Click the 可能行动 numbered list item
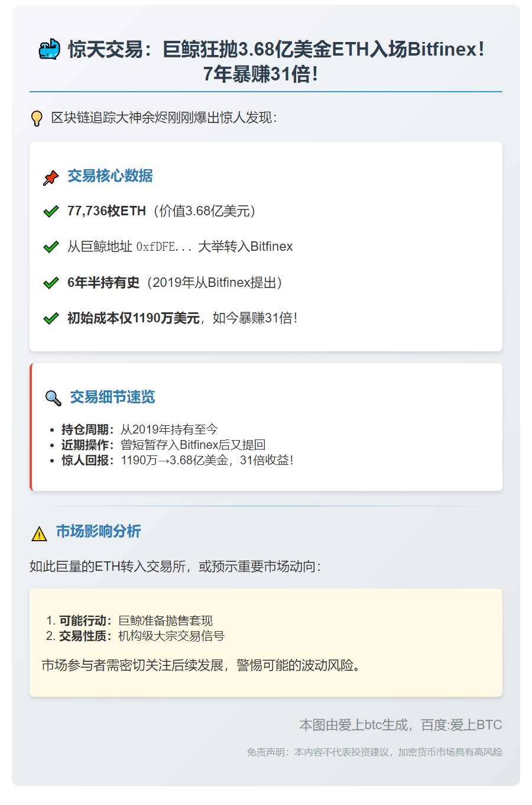Image resolution: width=532 pixels, height=805 pixels. coord(135,620)
